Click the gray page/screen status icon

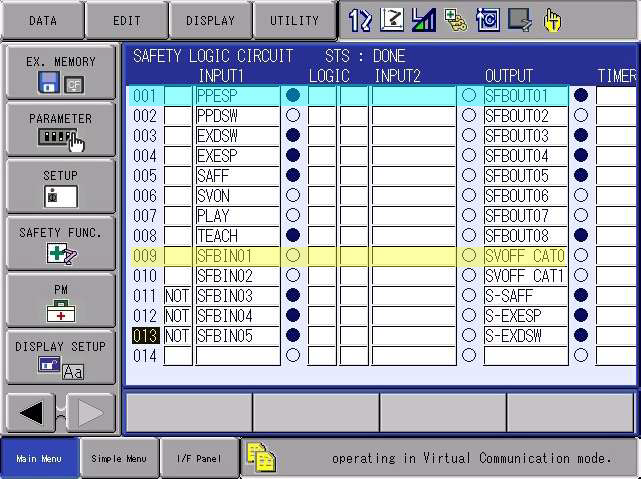(x=520, y=20)
